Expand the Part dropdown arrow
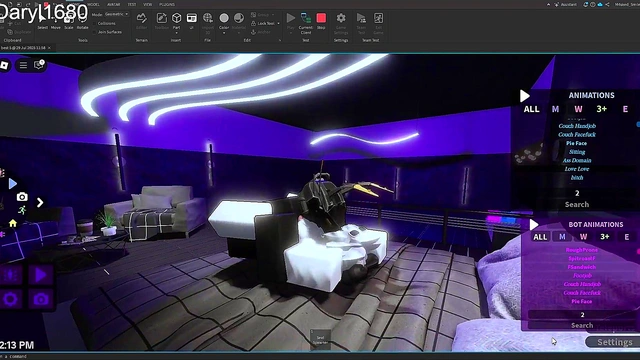This screenshot has width=640, height=360. tap(176, 32)
